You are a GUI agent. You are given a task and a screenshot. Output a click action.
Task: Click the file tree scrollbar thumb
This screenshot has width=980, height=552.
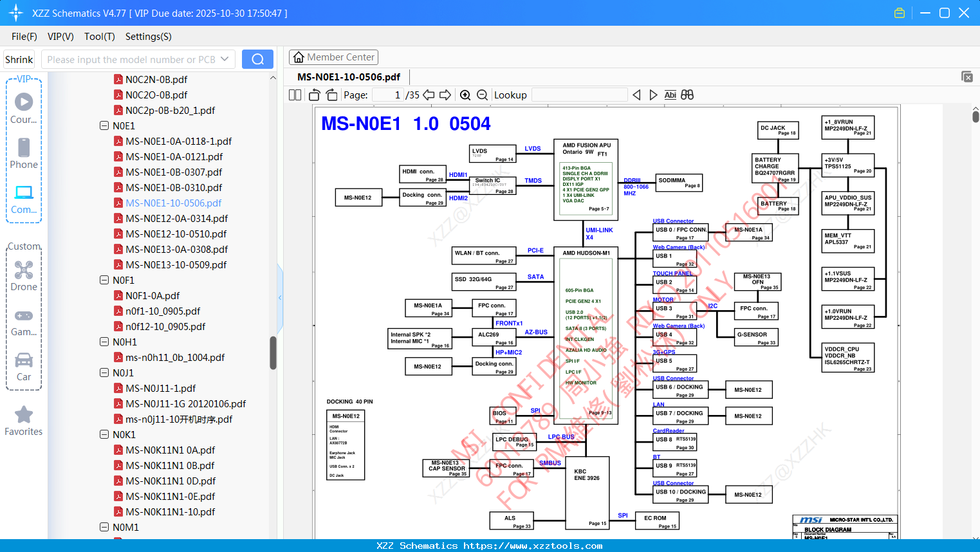[273, 353]
